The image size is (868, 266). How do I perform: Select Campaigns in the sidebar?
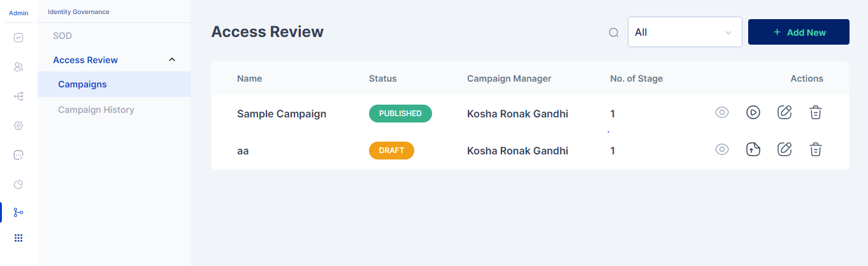pyautogui.click(x=82, y=84)
